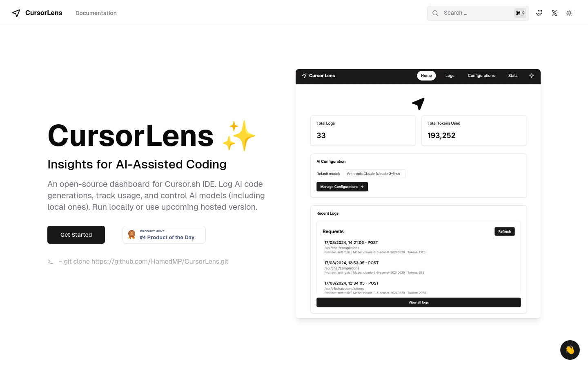This screenshot has height=368, width=588.
Task: Open the Documentation page
Action: click(x=96, y=13)
